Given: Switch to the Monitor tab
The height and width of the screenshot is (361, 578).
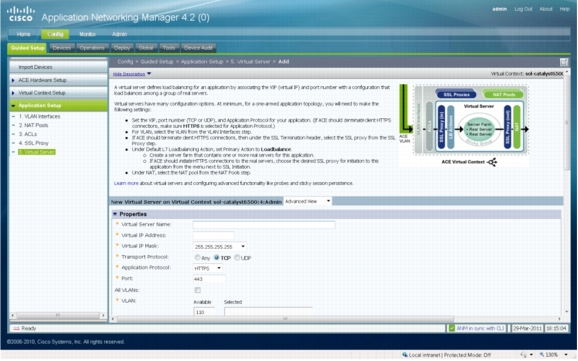Looking at the screenshot, I should [x=87, y=34].
